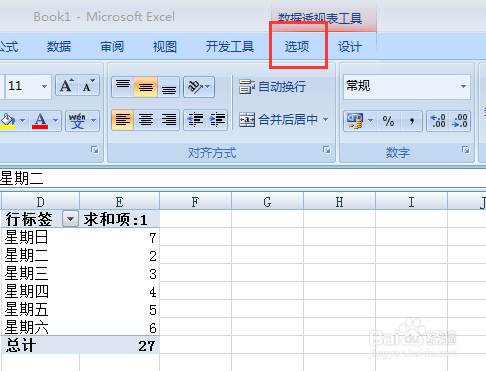Click the Increase Font Size icon
Image resolution: width=486 pixels, height=371 pixels.
coord(67,86)
